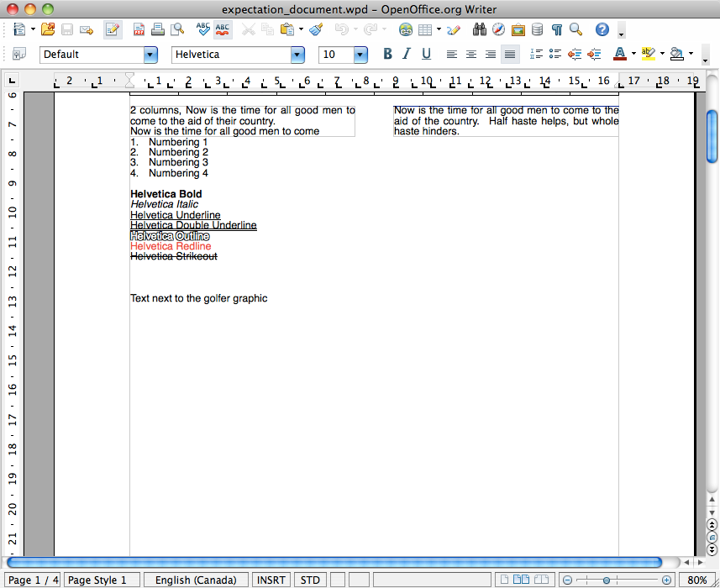Viewport: 720px width, 588px height.
Task: Open the Gallery icon
Action: (518, 30)
